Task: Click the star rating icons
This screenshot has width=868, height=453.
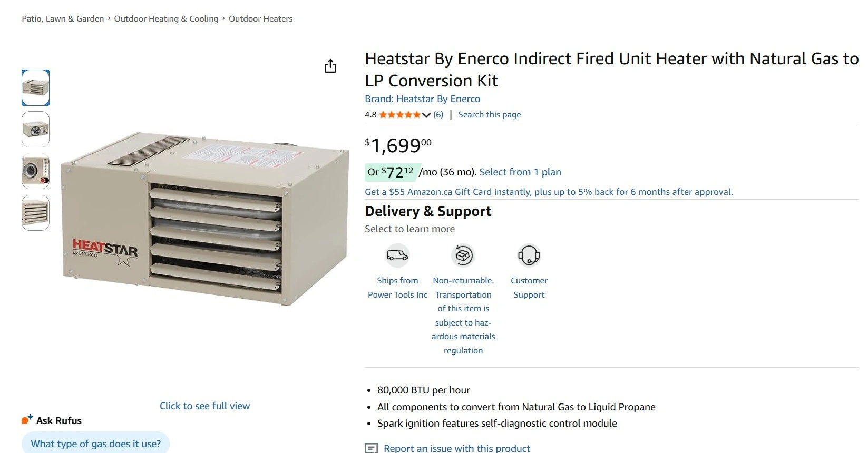Action: coord(399,115)
